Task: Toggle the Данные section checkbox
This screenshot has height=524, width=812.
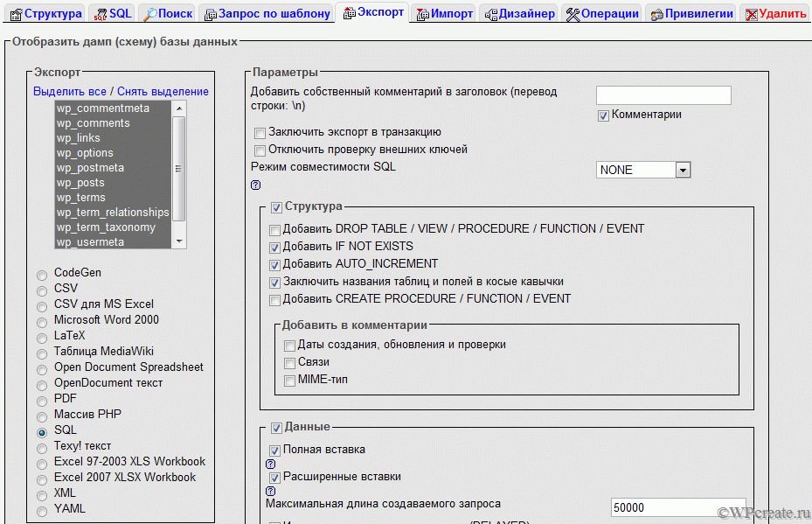Action: [x=276, y=428]
